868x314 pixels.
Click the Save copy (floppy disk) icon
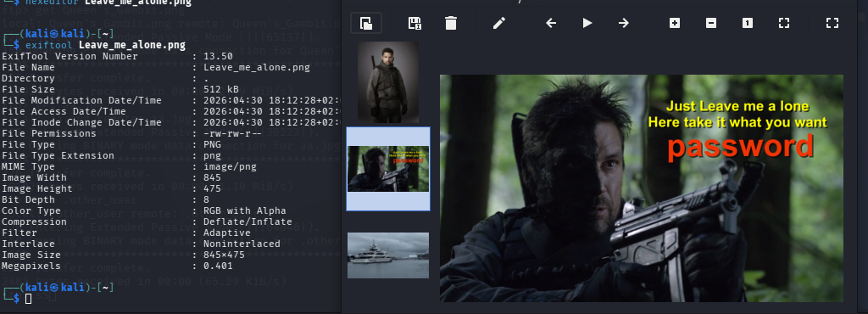coord(414,23)
